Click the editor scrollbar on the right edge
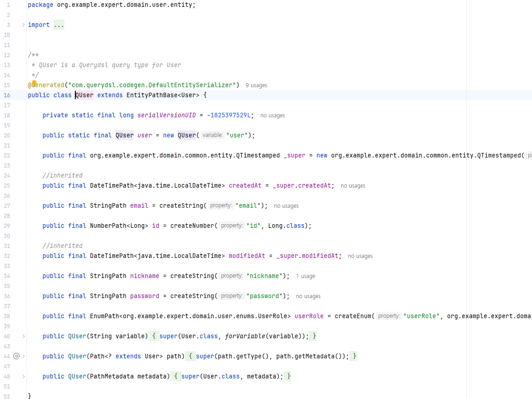532x399 pixels. pos(530,183)
